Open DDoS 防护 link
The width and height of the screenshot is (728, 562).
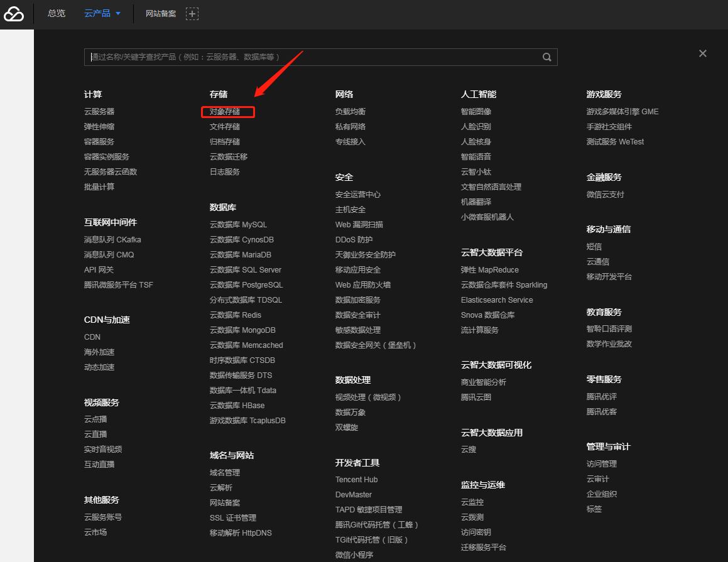pos(354,239)
